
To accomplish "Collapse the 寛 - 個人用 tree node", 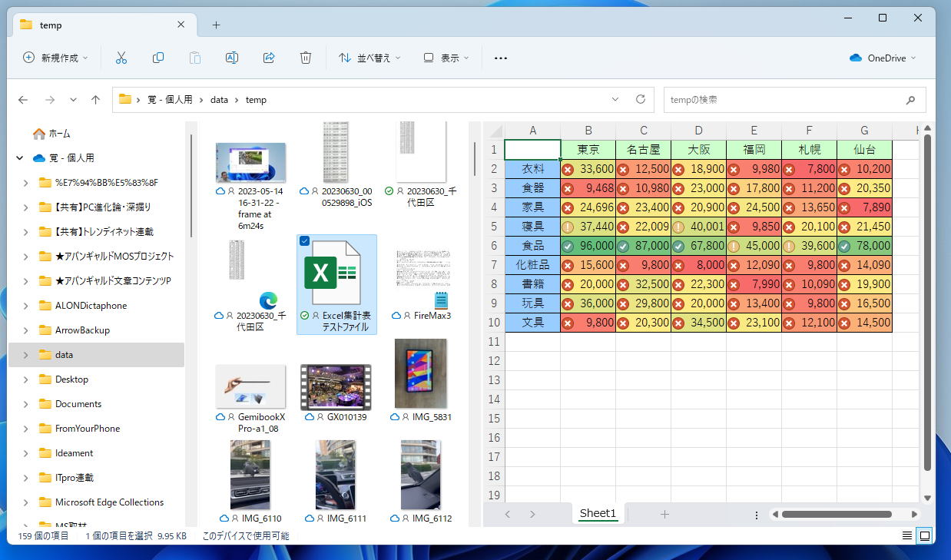I will point(20,158).
